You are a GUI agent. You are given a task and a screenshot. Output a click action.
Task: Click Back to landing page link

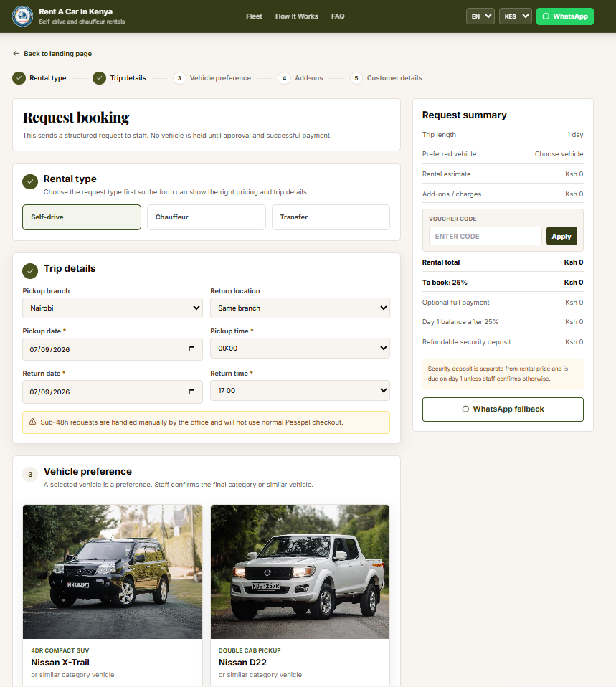pyautogui.click(x=57, y=54)
